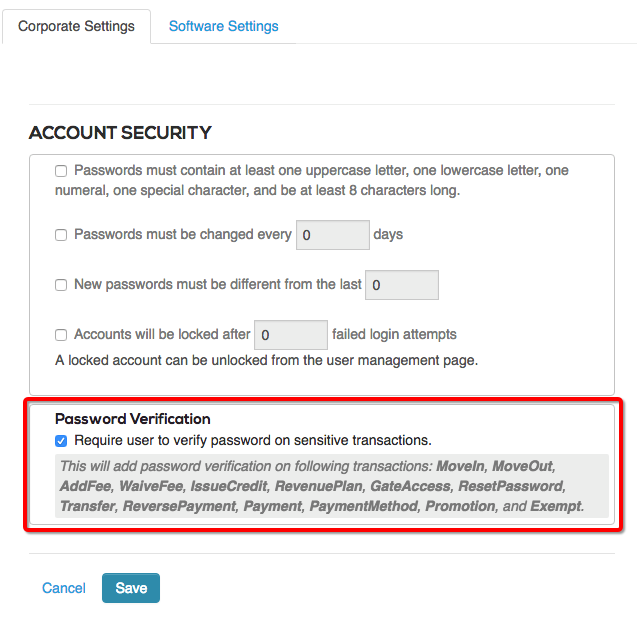The height and width of the screenshot is (618, 637).
Task: Select the failed login attempts number field
Action: (x=291, y=335)
